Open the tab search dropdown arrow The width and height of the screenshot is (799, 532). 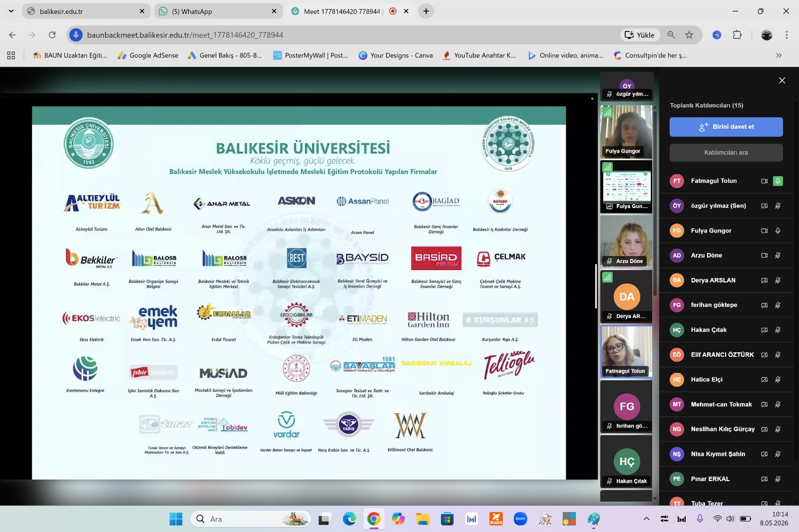pyautogui.click(x=11, y=11)
